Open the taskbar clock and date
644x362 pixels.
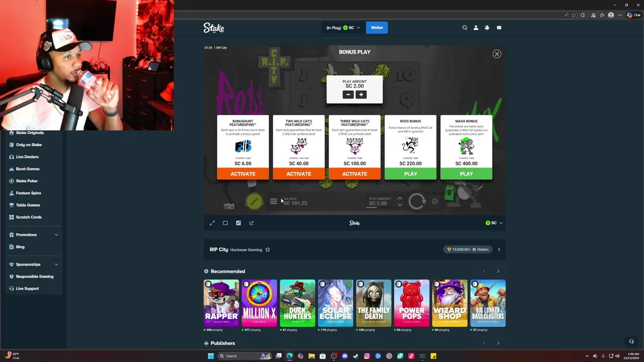tap(631, 356)
